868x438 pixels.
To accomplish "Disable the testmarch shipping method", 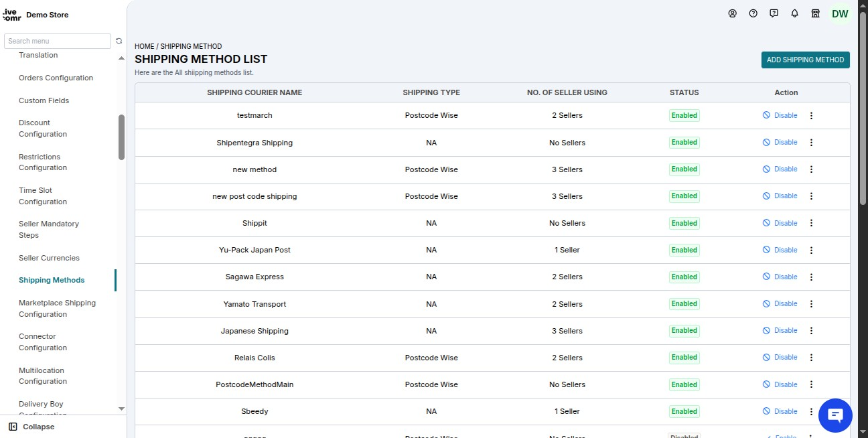I will tap(780, 115).
